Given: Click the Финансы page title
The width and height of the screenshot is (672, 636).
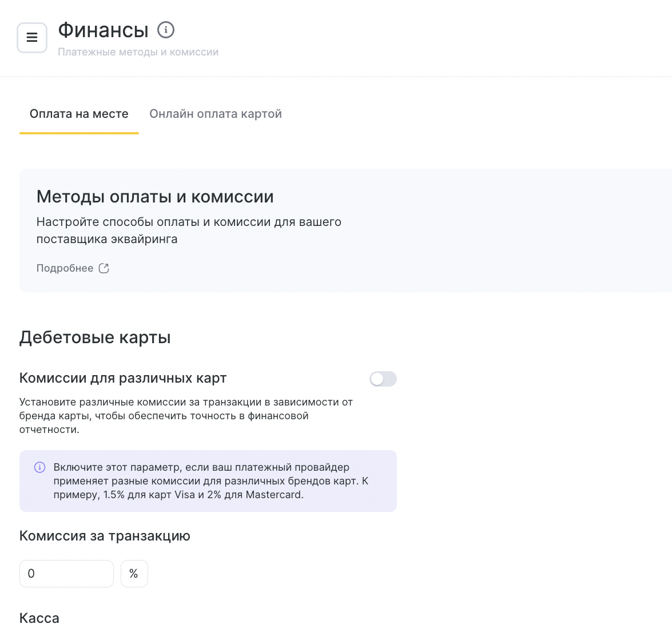Looking at the screenshot, I should pyautogui.click(x=104, y=30).
